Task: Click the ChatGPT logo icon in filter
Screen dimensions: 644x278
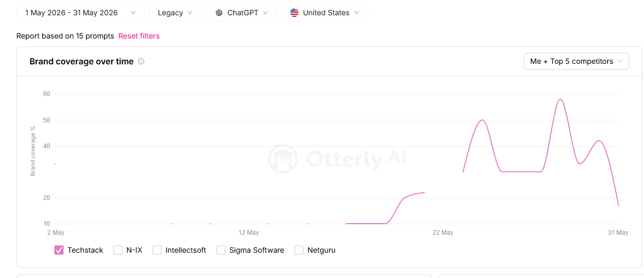Action: click(219, 13)
